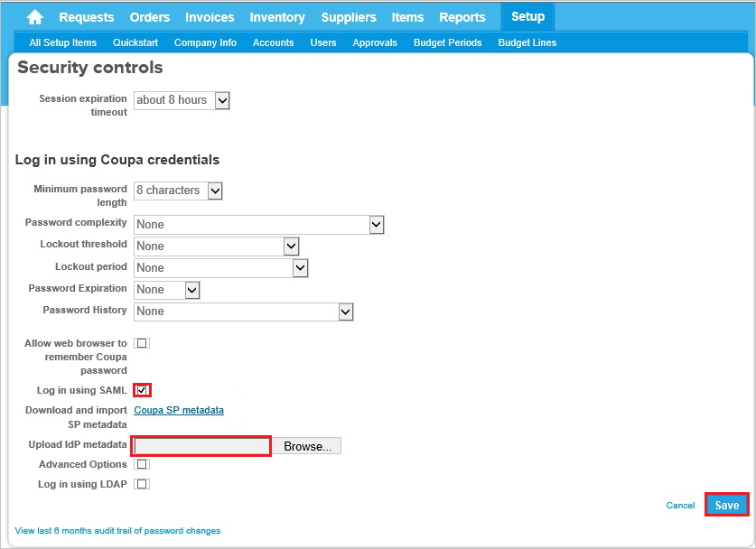Click the Upload IdP metadata input field
Screen dimensions: 756x549
201,445
